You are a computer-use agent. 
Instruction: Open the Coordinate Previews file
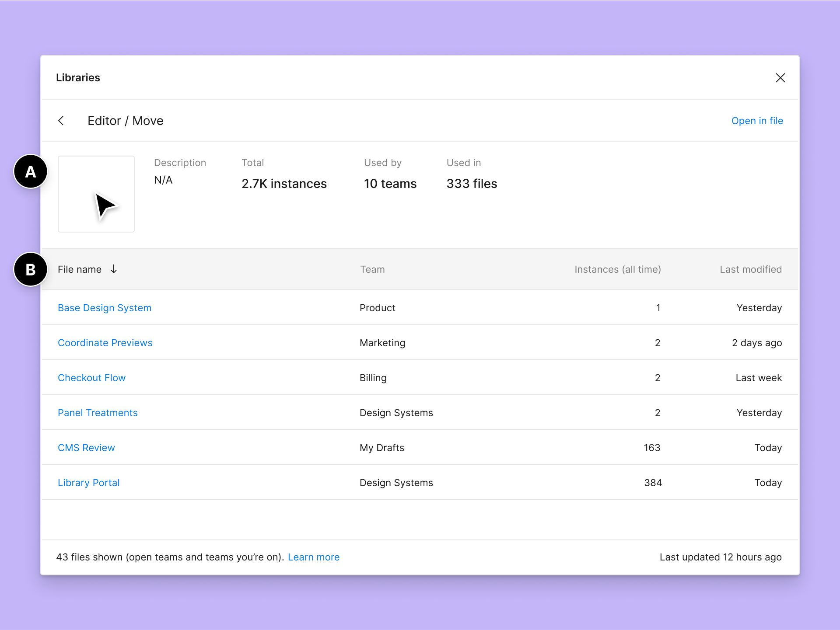pyautogui.click(x=105, y=343)
